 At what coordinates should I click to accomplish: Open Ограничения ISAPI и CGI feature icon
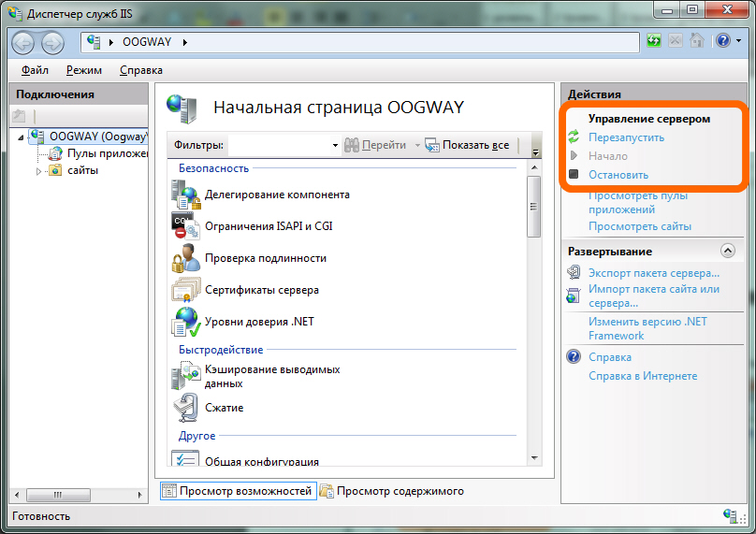pyautogui.click(x=185, y=226)
